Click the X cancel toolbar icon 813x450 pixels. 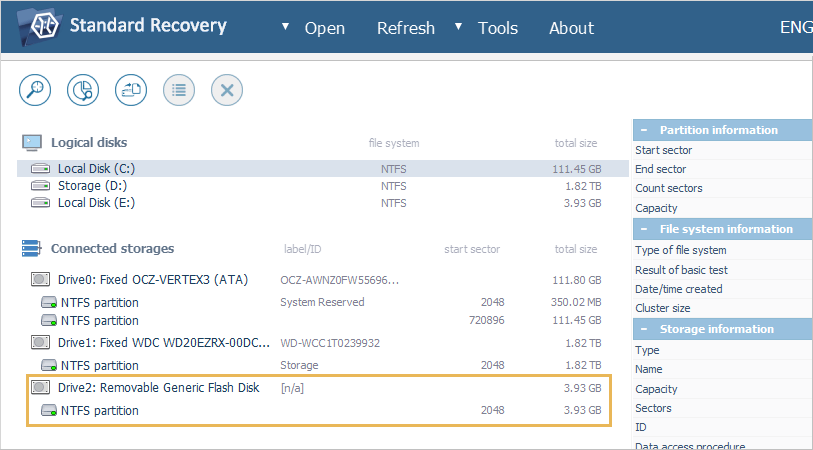[x=227, y=90]
